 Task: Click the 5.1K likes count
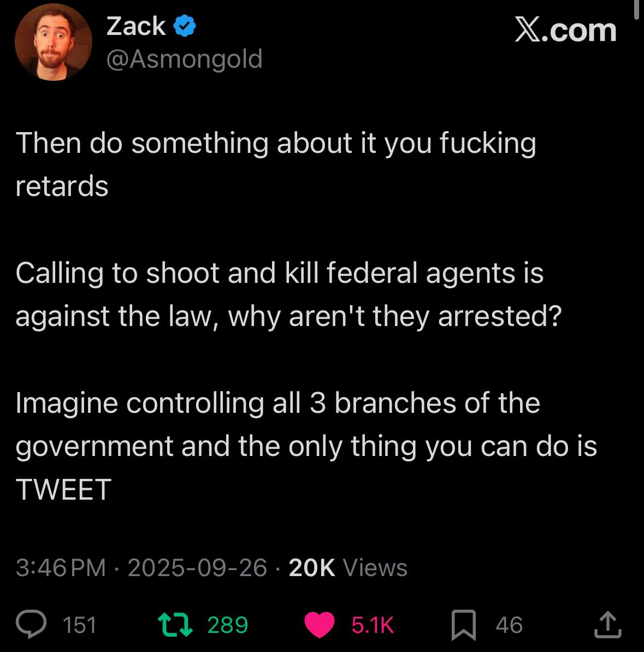point(373,625)
